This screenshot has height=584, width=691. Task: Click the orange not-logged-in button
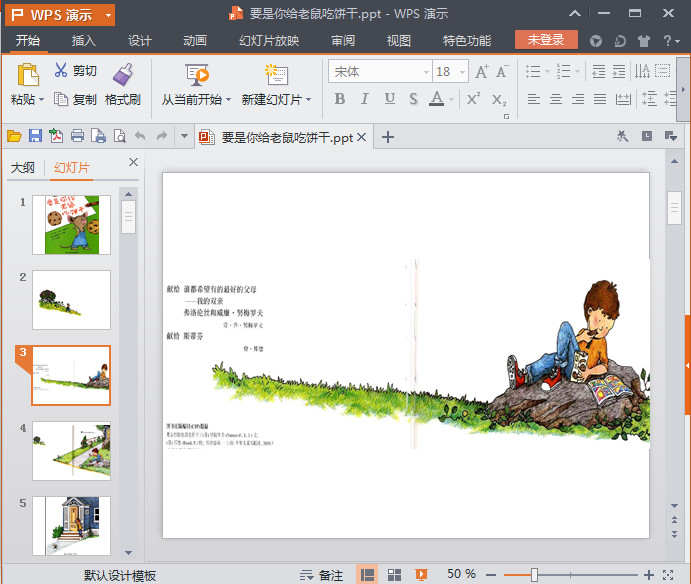click(546, 40)
